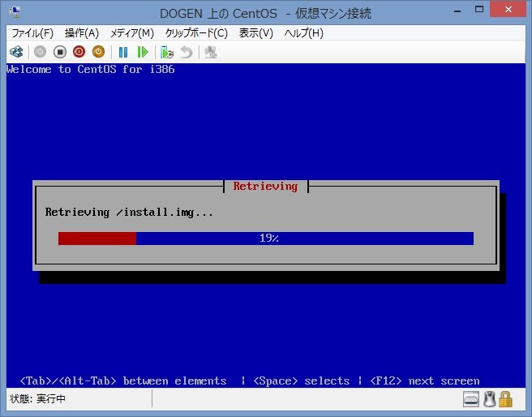Click the mouse status icon
This screenshot has width=532, height=417.
pyautogui.click(x=489, y=399)
